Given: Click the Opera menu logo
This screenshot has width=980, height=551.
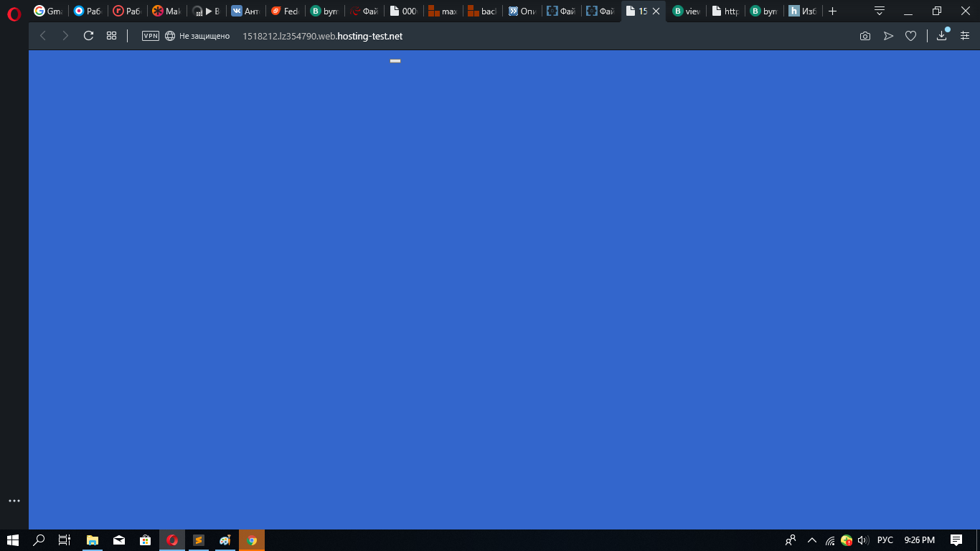Looking at the screenshot, I should pos(14,14).
